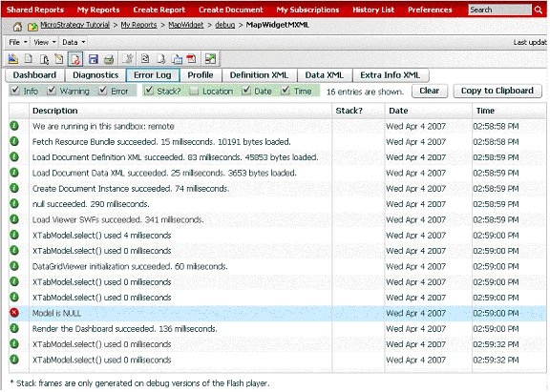
Task: Click the red PDF export toolbar icon
Action: point(192,59)
